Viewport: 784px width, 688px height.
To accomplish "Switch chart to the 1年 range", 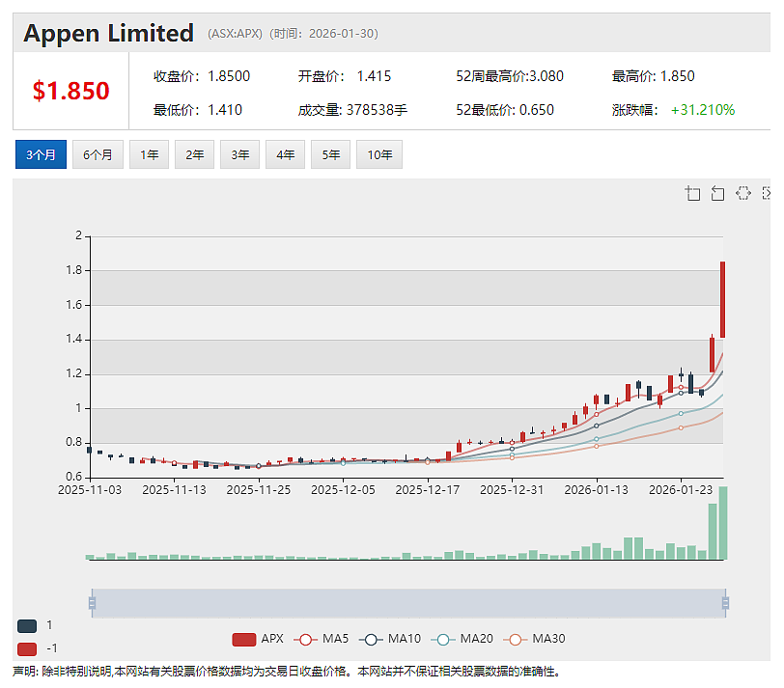I will point(149,154).
